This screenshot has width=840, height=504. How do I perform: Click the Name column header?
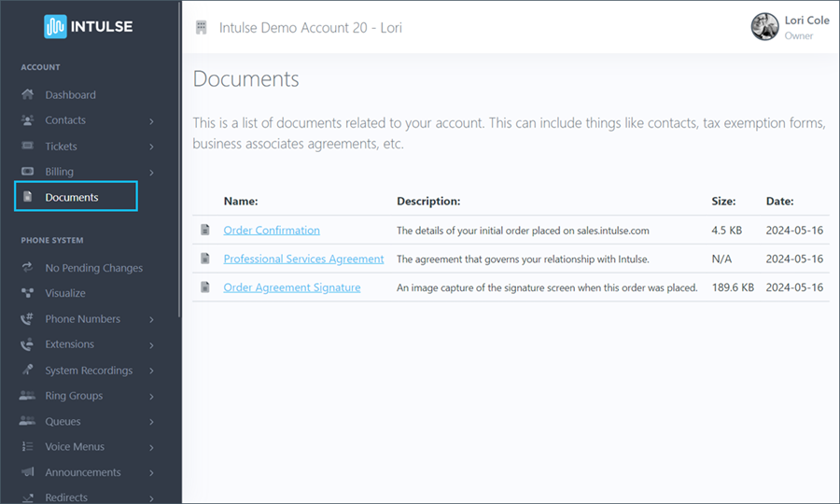click(x=241, y=202)
